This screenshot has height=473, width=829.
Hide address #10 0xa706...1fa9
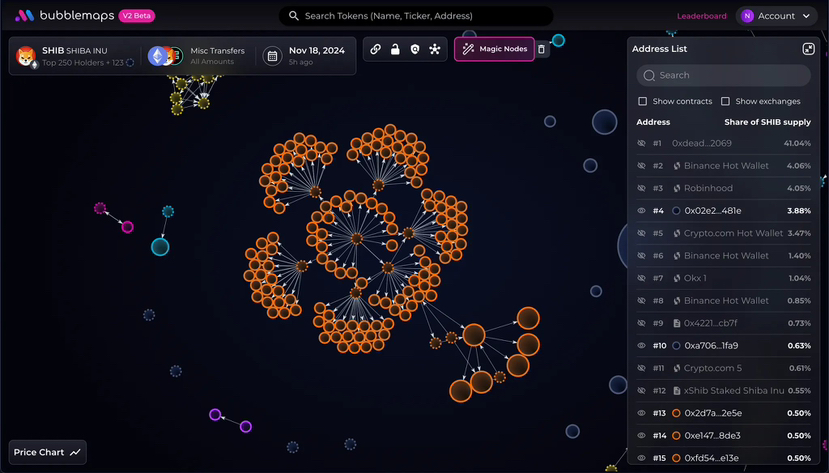pyautogui.click(x=641, y=346)
